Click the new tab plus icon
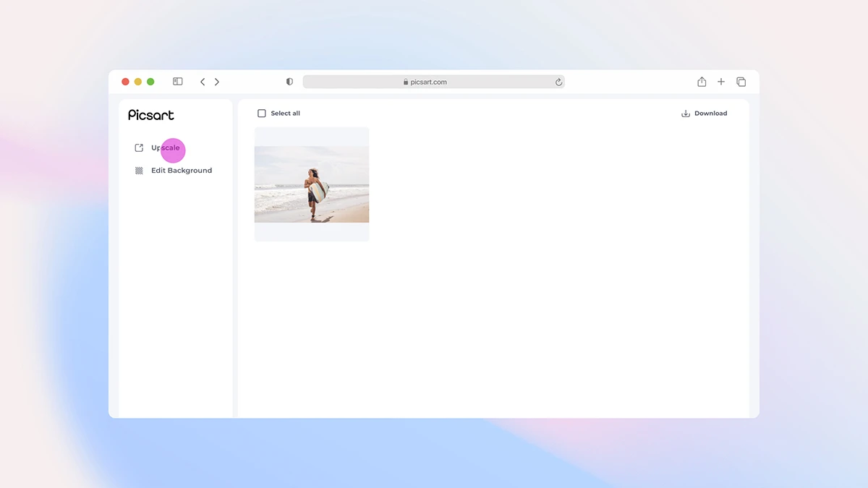The width and height of the screenshot is (868, 488). click(720, 82)
